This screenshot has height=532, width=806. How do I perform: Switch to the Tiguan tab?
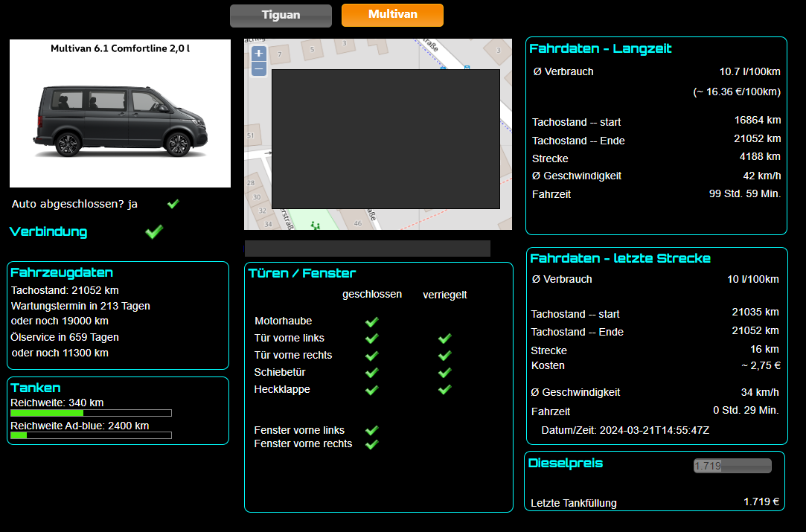(x=281, y=16)
